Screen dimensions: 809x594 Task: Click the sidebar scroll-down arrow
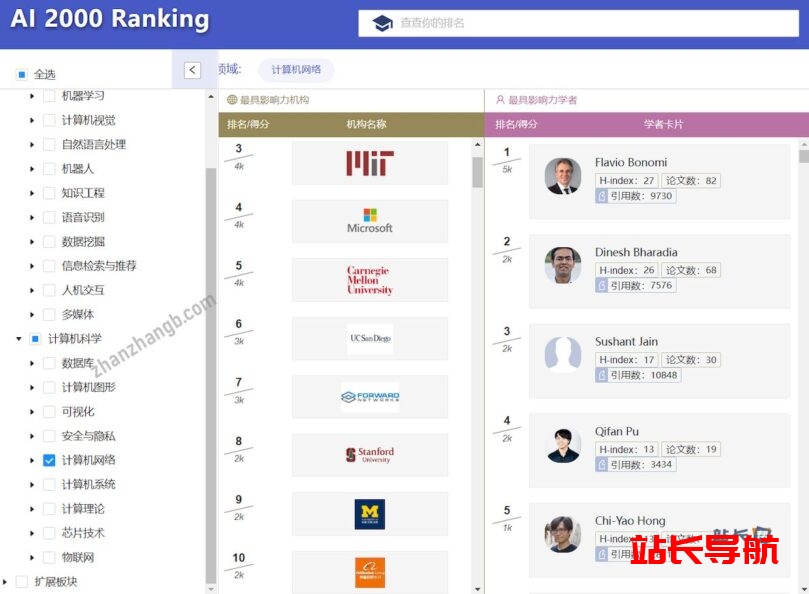(x=211, y=589)
